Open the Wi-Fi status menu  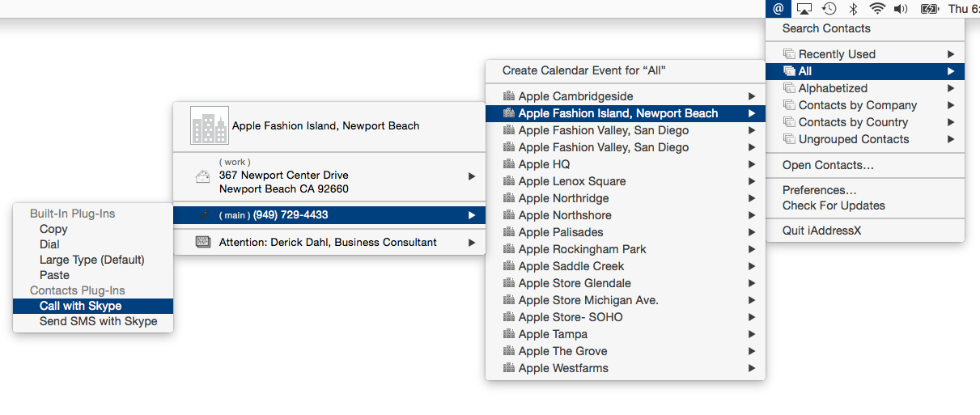[x=877, y=9]
